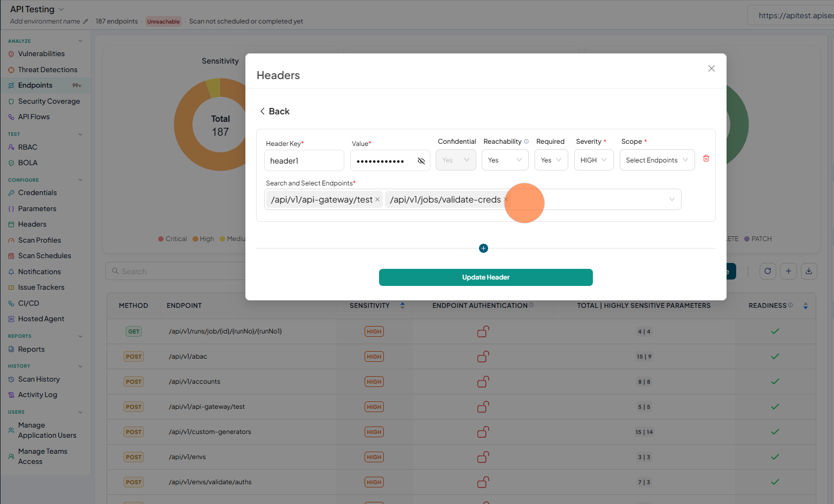This screenshot has width=834, height=504.
Task: Remove the /api/v1/api-gateway/test endpoint tag
Action: point(377,199)
